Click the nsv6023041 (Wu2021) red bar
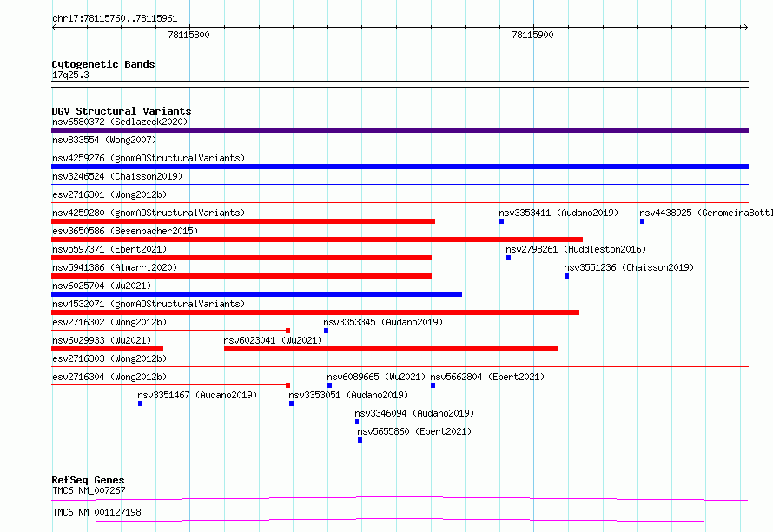 click(391, 349)
